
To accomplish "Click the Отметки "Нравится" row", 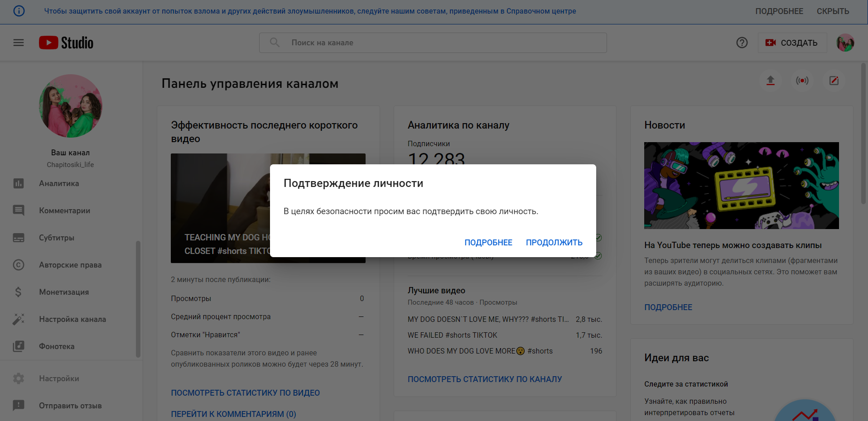I will point(267,335).
